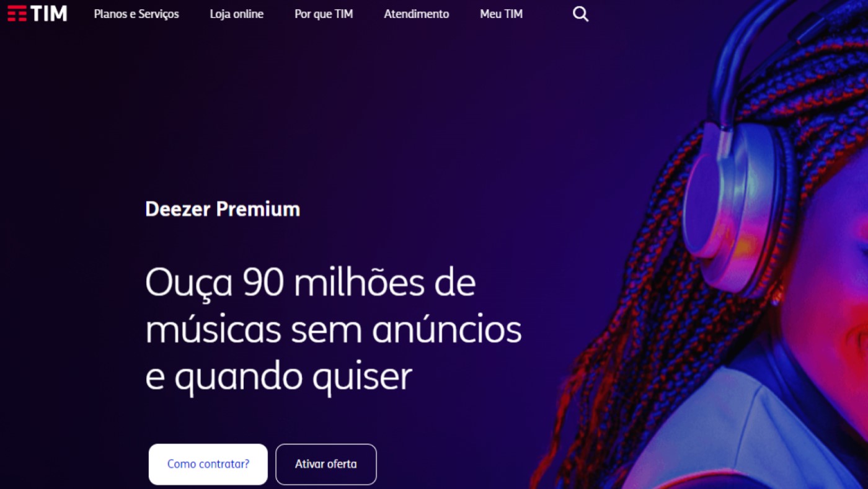
Task: Click the Como contratar? button
Action: [x=208, y=464]
